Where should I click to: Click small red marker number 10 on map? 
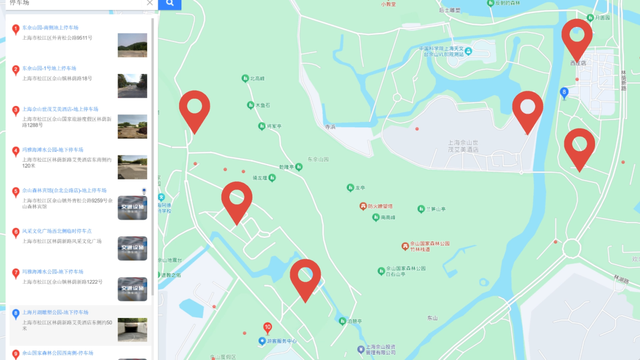[x=267, y=328]
